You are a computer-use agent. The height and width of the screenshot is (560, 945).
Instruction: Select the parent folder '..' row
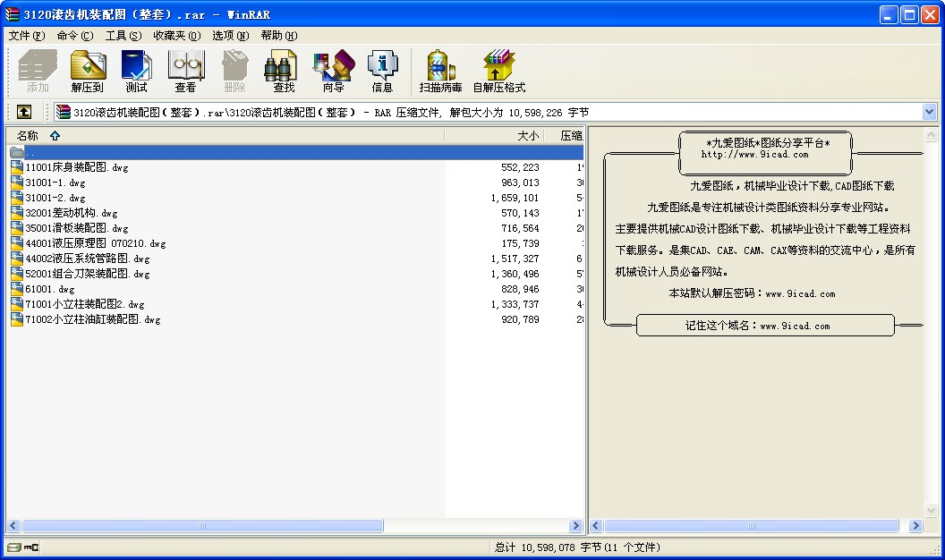coord(294,152)
